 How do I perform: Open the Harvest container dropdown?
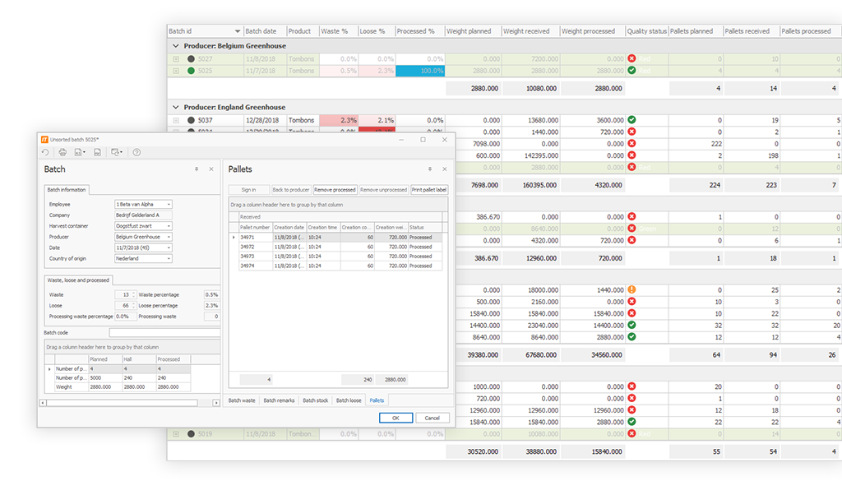pos(169,226)
